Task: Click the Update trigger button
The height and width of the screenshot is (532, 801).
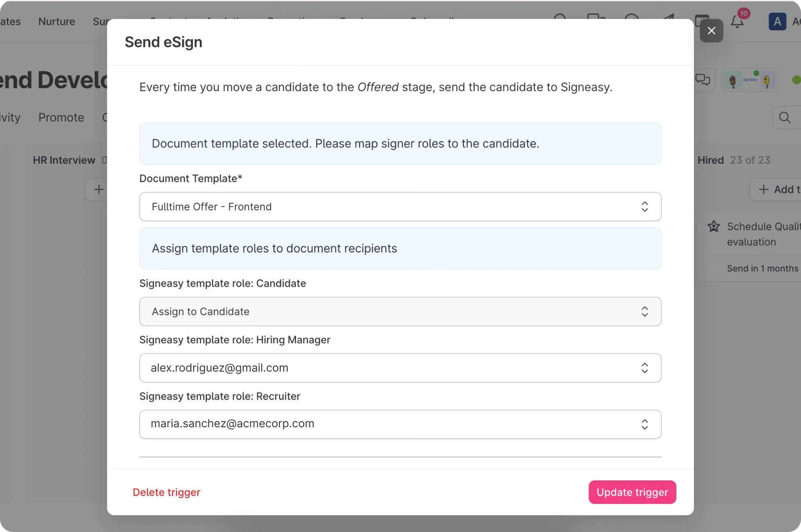Action: [632, 492]
